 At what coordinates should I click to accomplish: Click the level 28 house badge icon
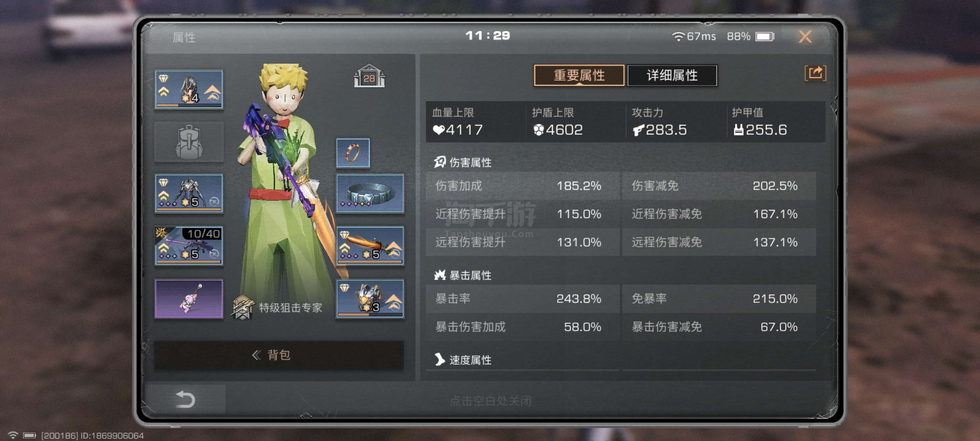point(369,76)
